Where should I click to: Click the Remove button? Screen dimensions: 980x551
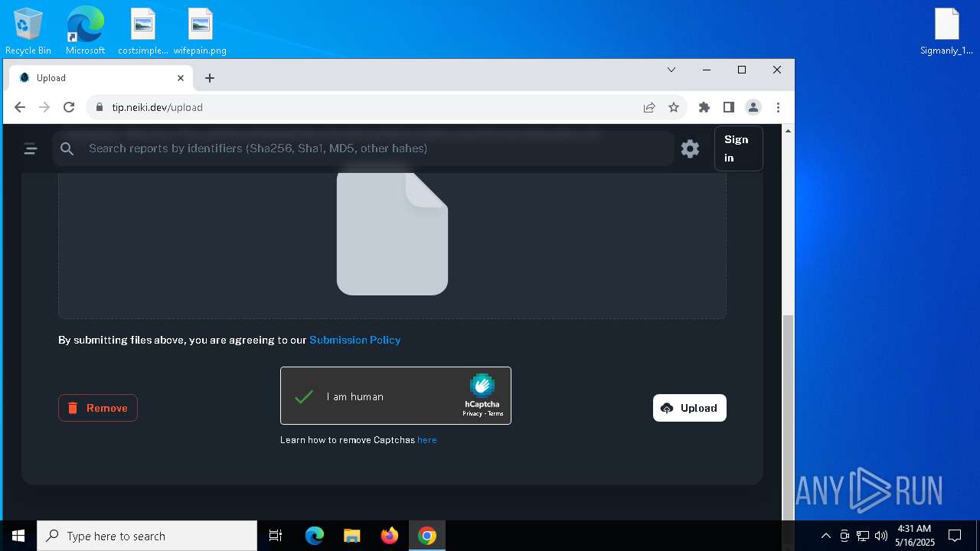pyautogui.click(x=98, y=408)
